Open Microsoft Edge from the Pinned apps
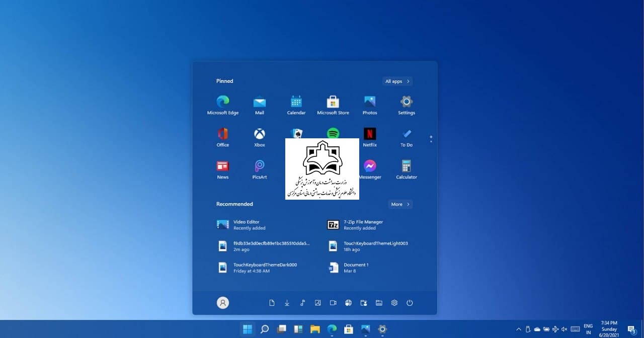This screenshot has height=338, width=644. (x=223, y=105)
